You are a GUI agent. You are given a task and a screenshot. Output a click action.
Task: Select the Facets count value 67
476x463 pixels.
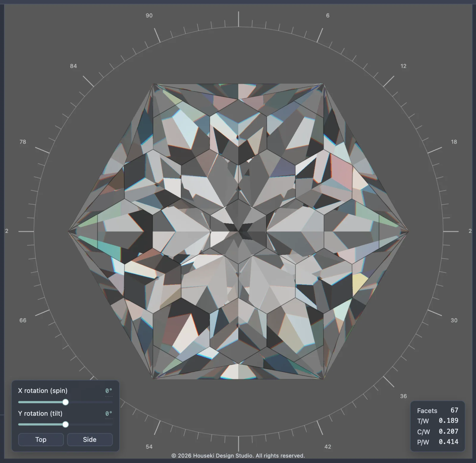click(454, 410)
